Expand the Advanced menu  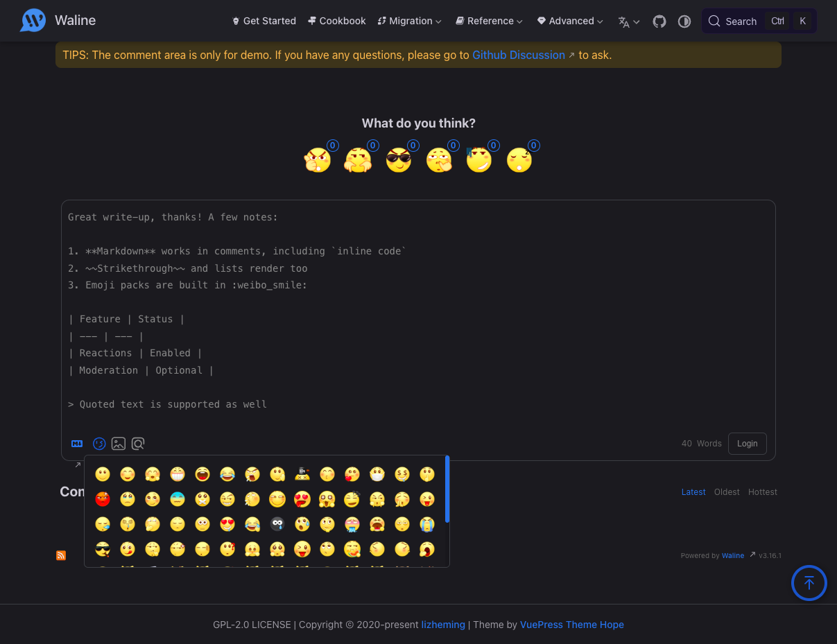570,21
